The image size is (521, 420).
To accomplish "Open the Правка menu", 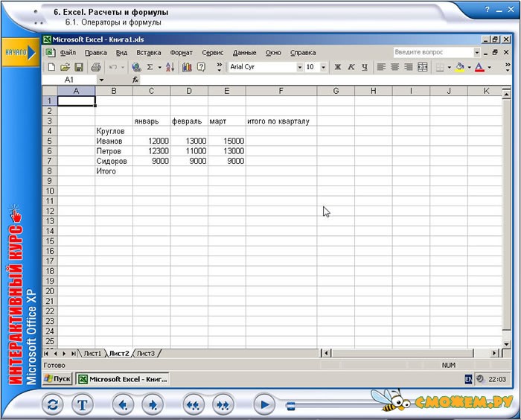I will tap(96, 53).
